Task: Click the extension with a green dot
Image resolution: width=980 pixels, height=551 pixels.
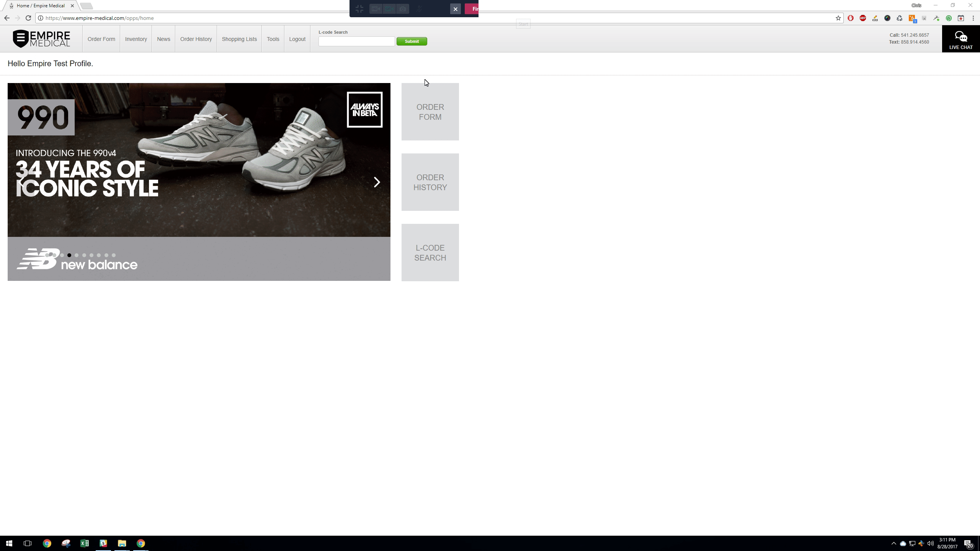Action: (936, 18)
